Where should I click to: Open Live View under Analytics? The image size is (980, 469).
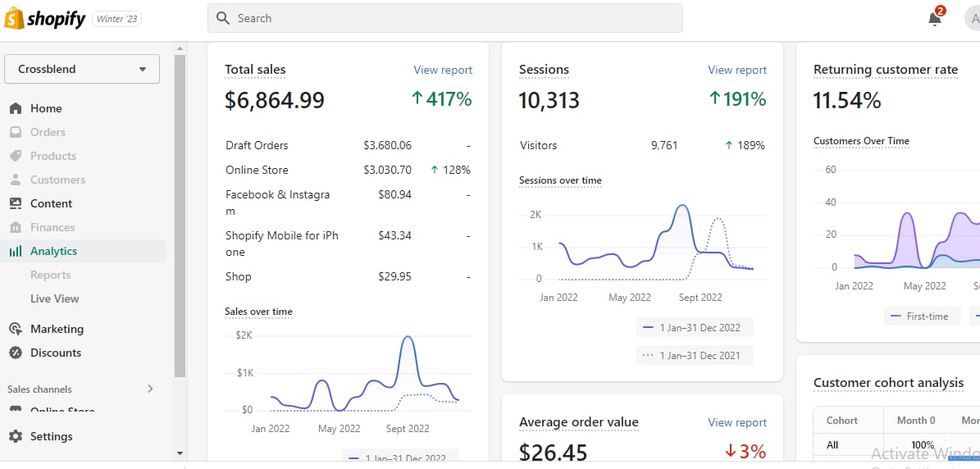point(55,298)
